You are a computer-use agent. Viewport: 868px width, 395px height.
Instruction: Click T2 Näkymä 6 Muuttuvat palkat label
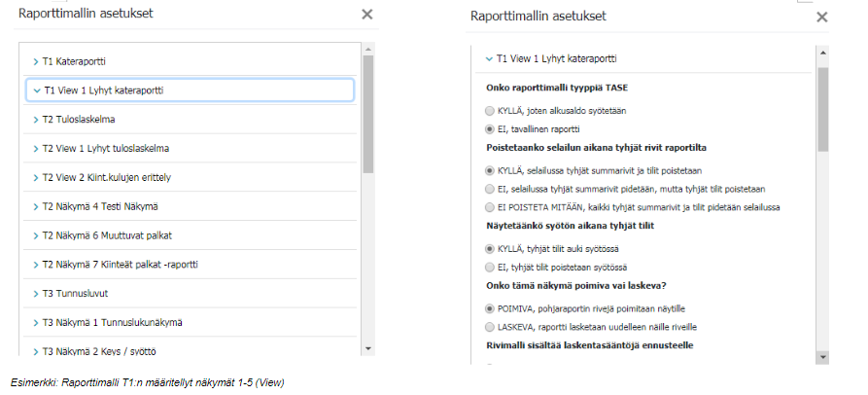click(107, 235)
